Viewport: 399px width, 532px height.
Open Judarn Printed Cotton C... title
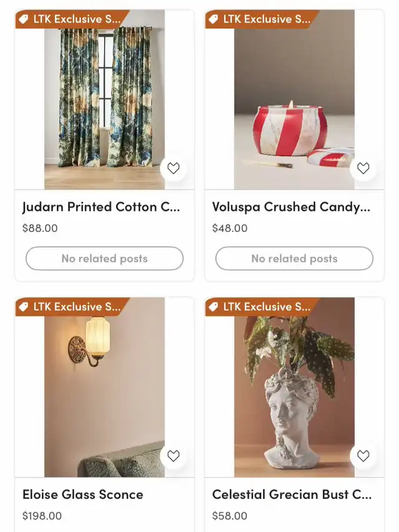pos(101,207)
